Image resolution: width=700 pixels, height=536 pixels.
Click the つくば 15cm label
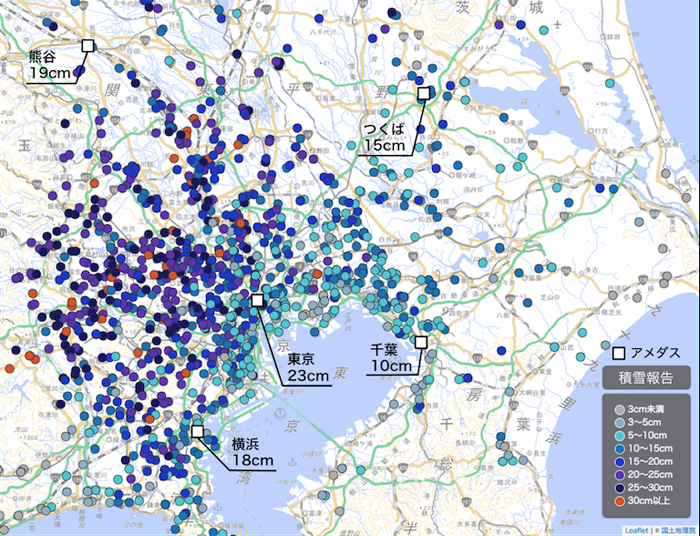click(x=385, y=138)
